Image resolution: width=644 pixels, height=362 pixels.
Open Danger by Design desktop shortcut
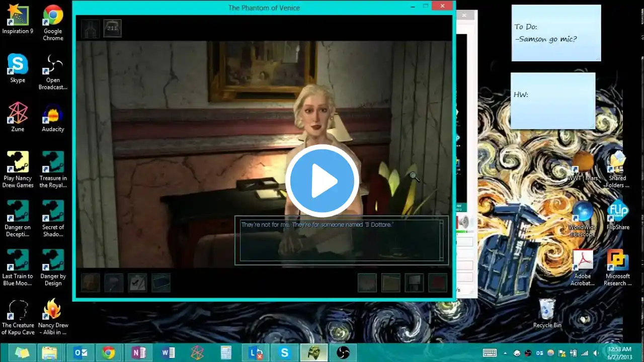[x=53, y=268]
